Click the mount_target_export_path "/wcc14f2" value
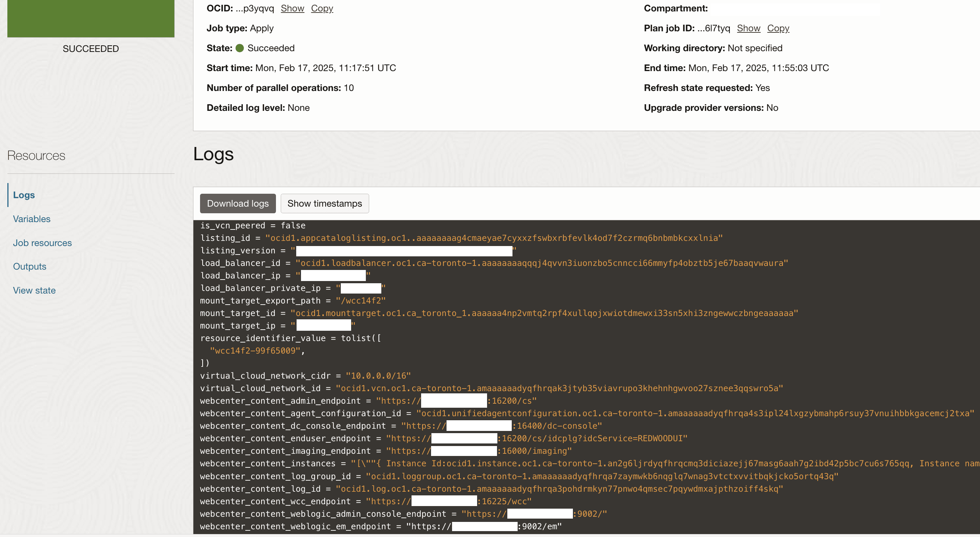 click(360, 301)
